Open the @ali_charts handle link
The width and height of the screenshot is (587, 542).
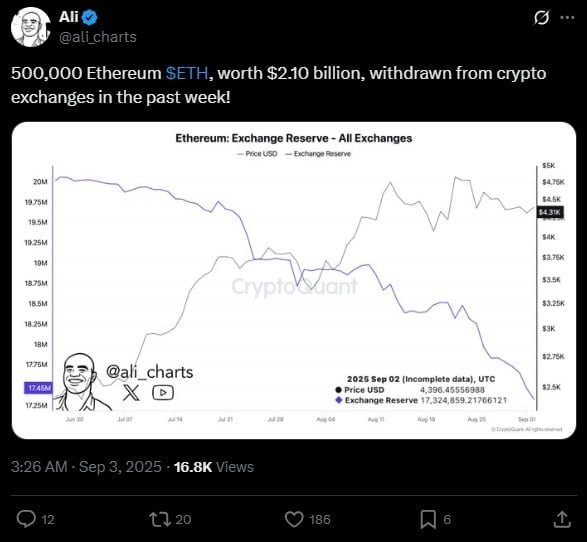click(98, 37)
